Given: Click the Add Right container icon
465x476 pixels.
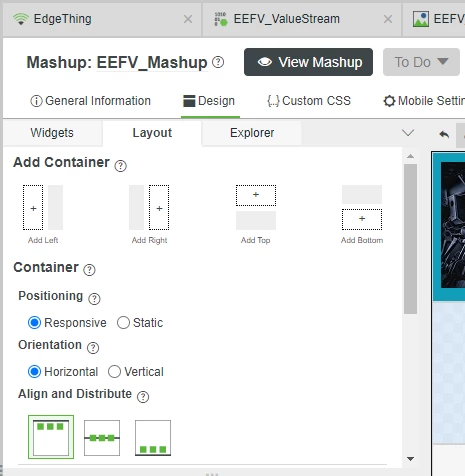Looking at the screenshot, I should coord(149,207).
